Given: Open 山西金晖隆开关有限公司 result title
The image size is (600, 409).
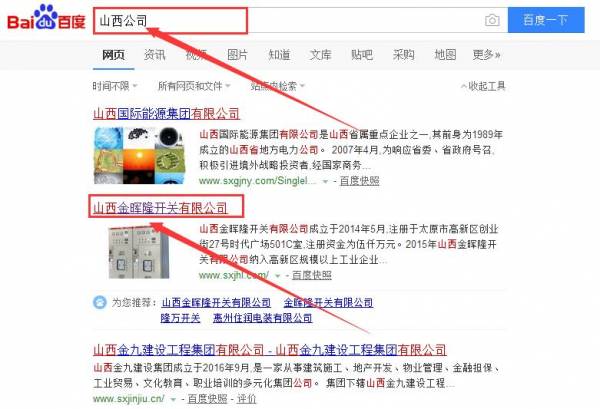Looking at the screenshot, I should point(160,208).
